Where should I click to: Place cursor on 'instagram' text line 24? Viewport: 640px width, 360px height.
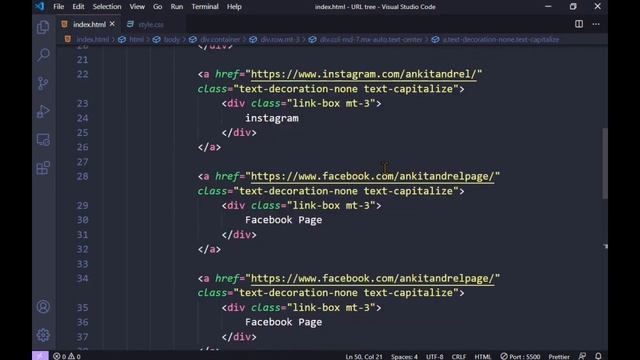pos(272,118)
